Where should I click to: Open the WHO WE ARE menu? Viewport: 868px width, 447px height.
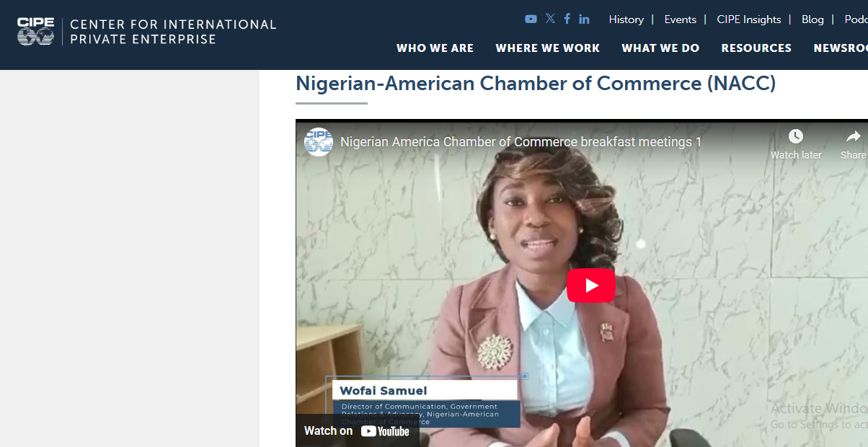click(x=435, y=48)
